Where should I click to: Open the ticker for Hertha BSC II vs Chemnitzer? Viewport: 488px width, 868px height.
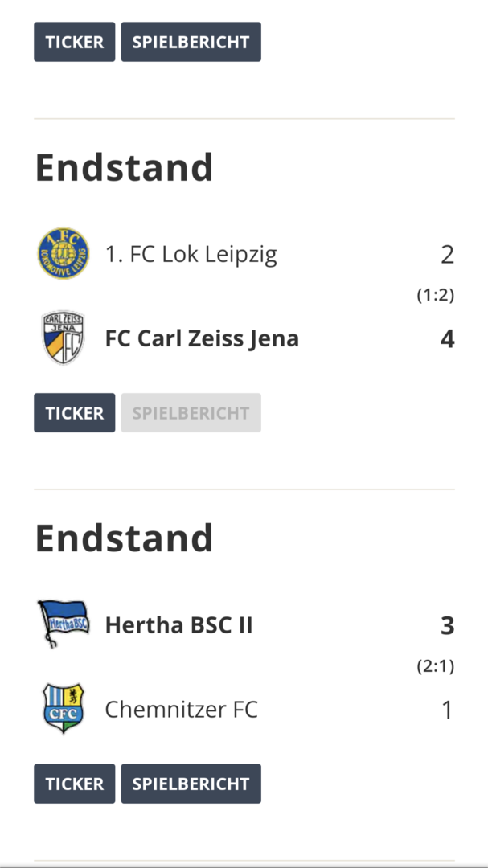click(75, 784)
